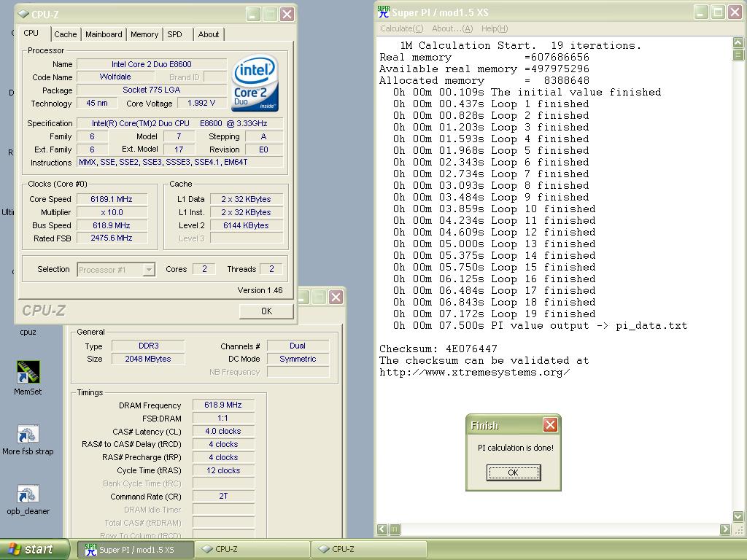Screen dimensions: 747x560
Task: Expand the Processor #1 selection dropdown
Action: [x=149, y=270]
